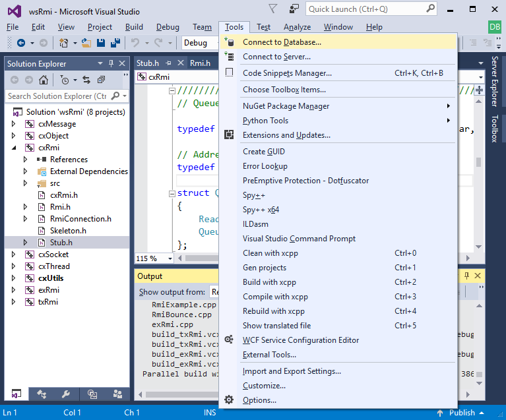Open Solution Explorer window options dropdown arrow

(x=100, y=63)
